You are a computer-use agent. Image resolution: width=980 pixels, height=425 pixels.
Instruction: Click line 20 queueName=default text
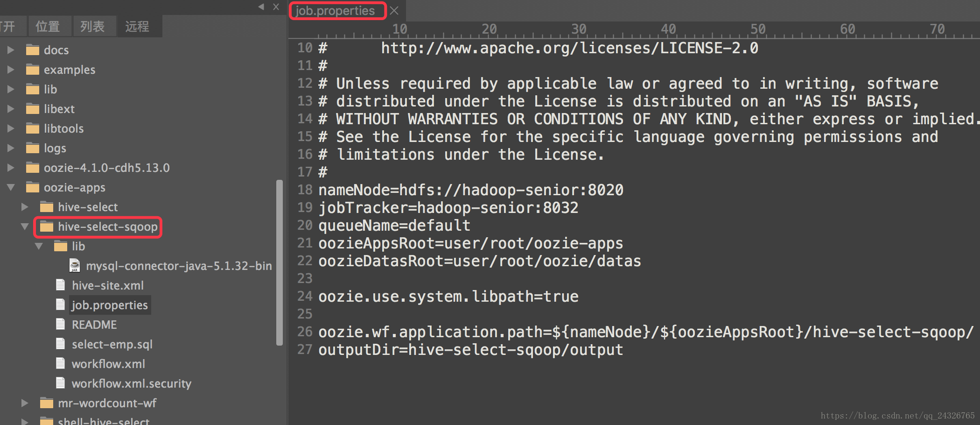(x=394, y=225)
